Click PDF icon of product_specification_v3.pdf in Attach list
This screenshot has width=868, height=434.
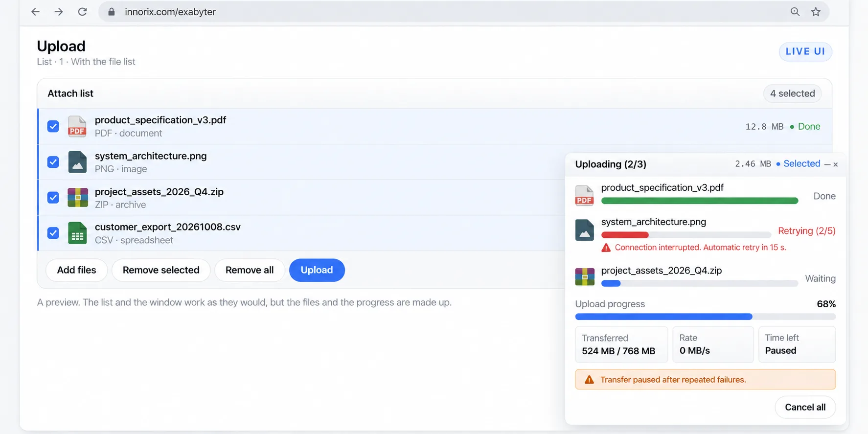tap(77, 126)
